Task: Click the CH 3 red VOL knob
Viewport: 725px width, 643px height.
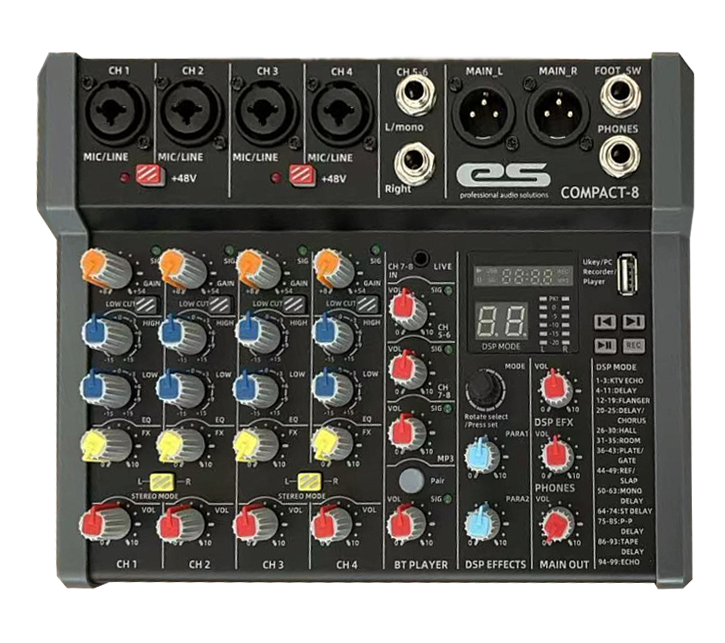Action: point(257,524)
